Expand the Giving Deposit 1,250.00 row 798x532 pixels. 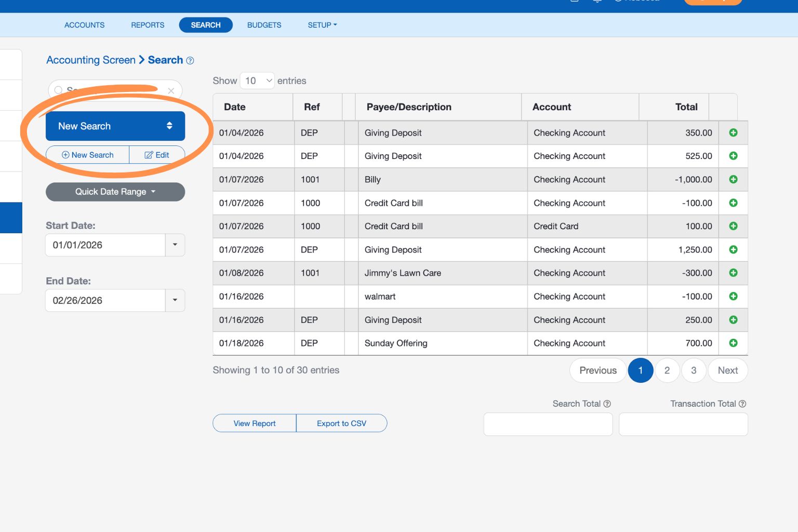click(x=733, y=249)
